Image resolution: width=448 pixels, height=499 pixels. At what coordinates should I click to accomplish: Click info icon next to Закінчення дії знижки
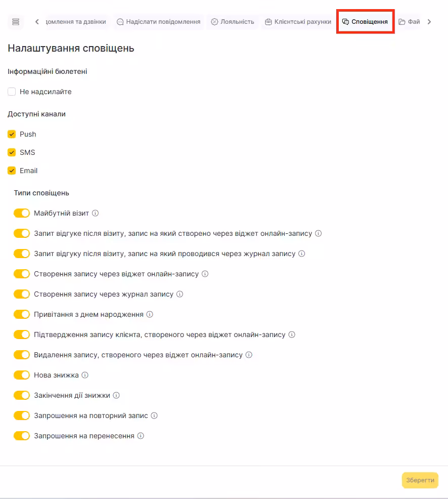click(116, 395)
